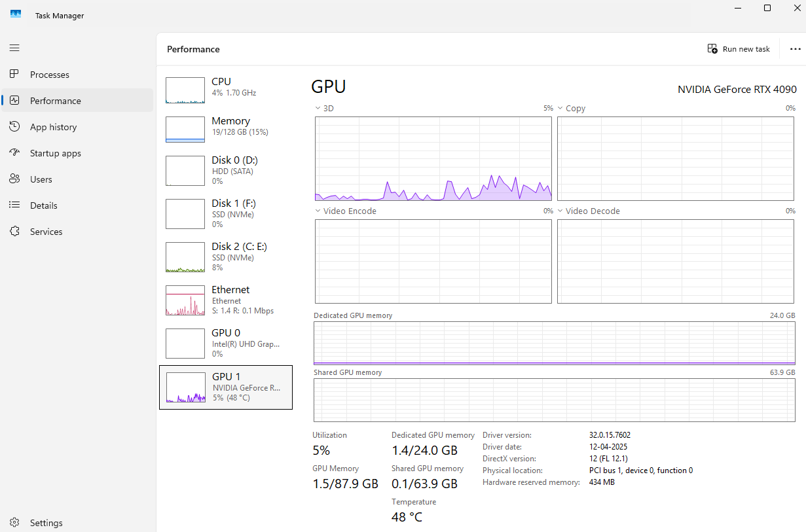This screenshot has width=806, height=532.
Task: Open the Services page
Action: 77,232
